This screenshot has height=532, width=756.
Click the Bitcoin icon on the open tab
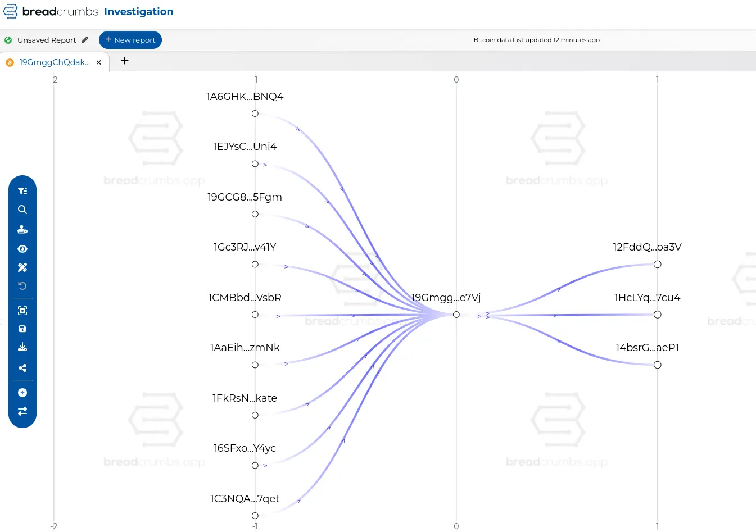click(x=10, y=62)
